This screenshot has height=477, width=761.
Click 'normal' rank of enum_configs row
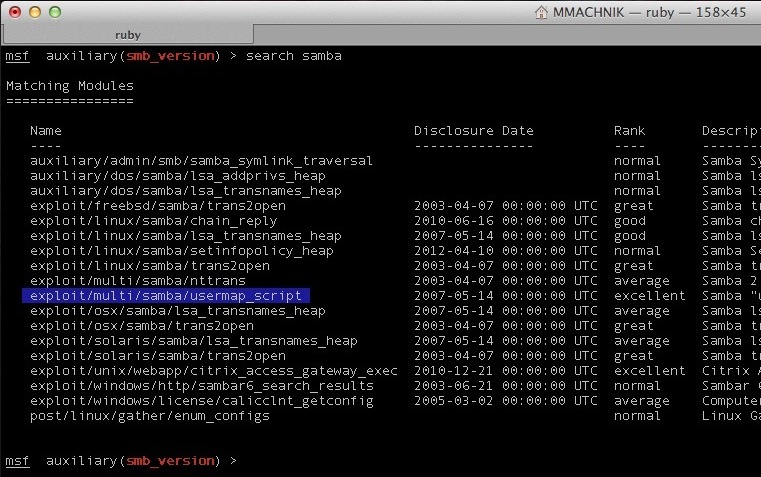click(x=637, y=416)
